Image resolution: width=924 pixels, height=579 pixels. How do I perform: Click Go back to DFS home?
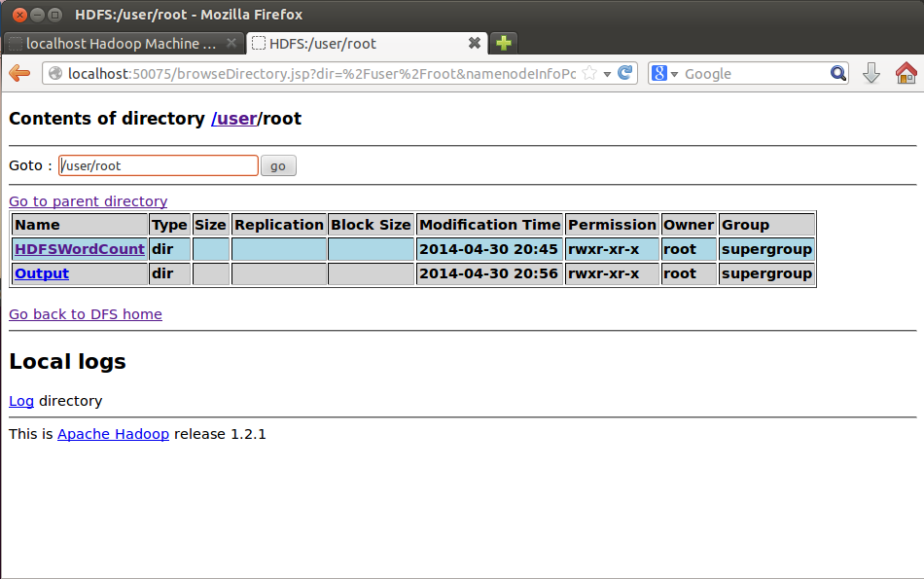point(86,314)
